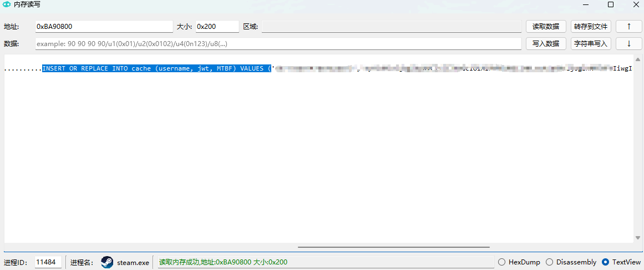
Task: Choose the TextView radio option
Action: 605,262
